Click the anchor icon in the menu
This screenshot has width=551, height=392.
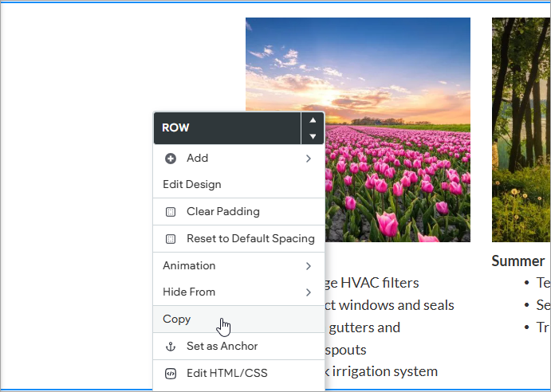170,347
